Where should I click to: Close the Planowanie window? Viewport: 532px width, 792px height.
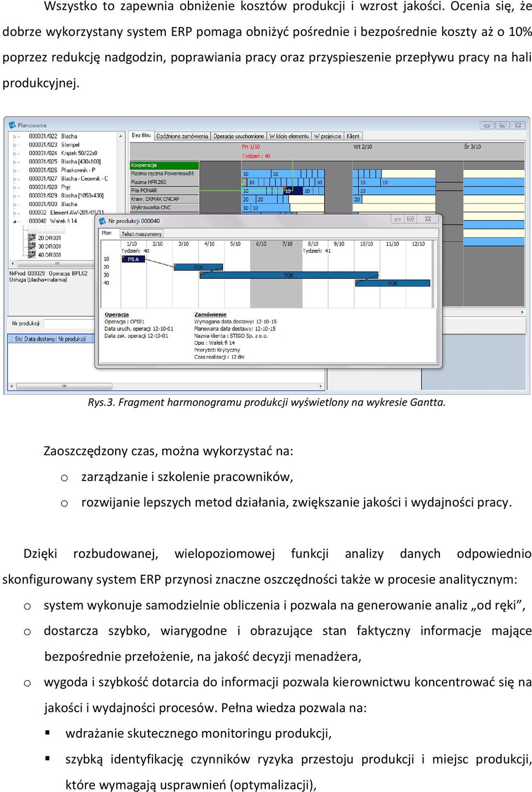click(x=518, y=125)
